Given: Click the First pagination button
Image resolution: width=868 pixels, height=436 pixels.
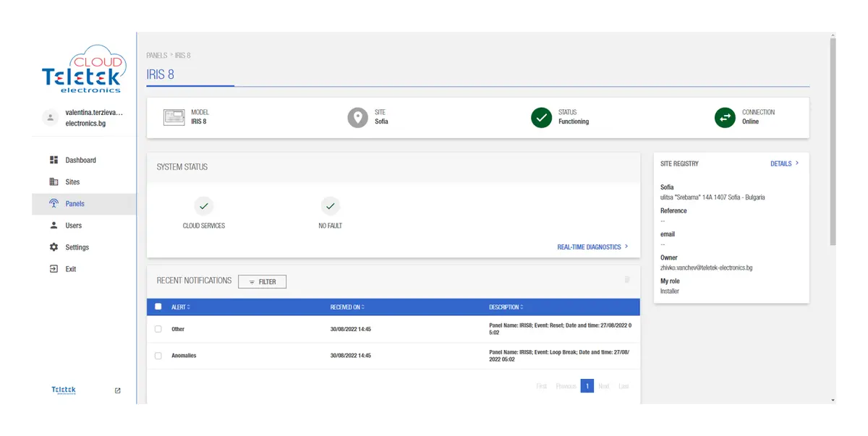Looking at the screenshot, I should click(542, 386).
